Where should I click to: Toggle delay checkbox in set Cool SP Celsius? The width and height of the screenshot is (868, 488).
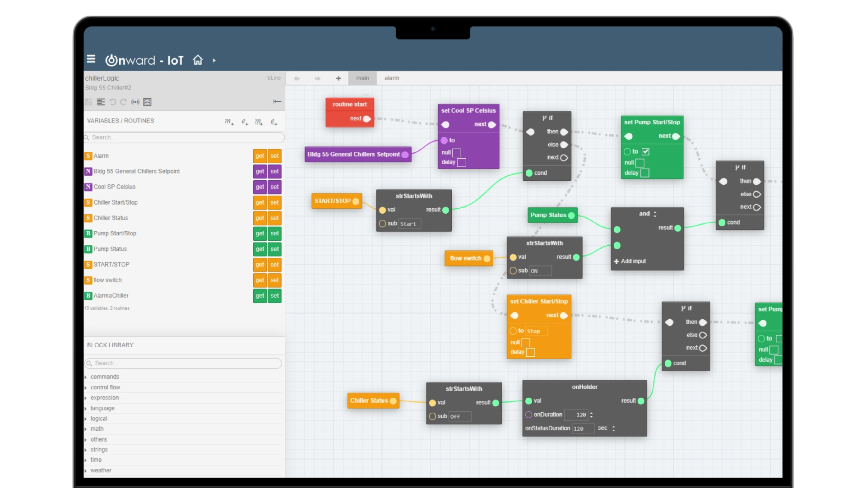(x=462, y=162)
